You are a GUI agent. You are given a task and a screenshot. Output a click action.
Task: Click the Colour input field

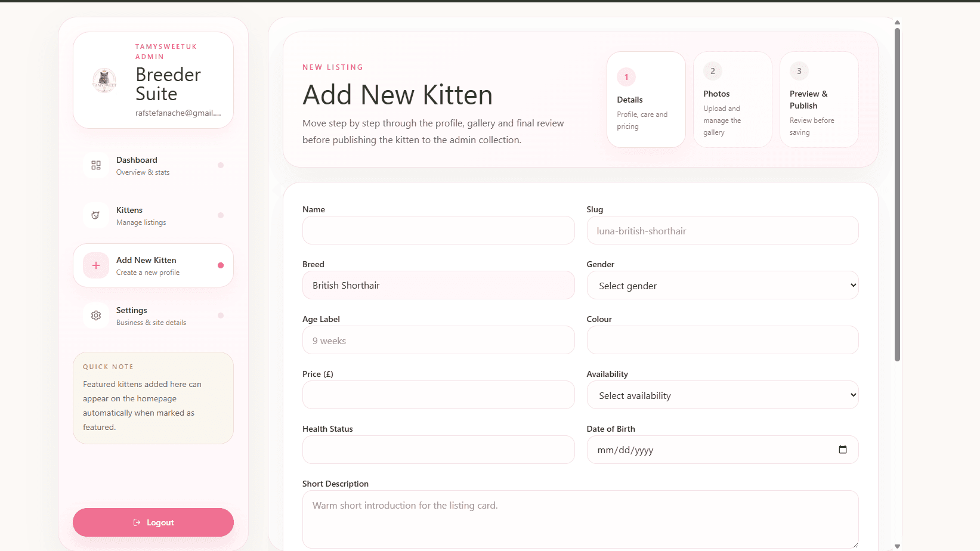click(722, 340)
